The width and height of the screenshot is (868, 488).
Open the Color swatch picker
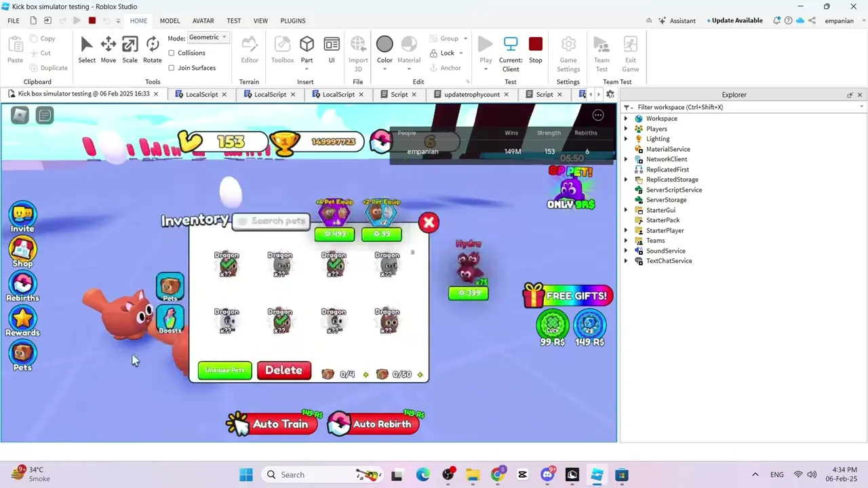point(384,45)
